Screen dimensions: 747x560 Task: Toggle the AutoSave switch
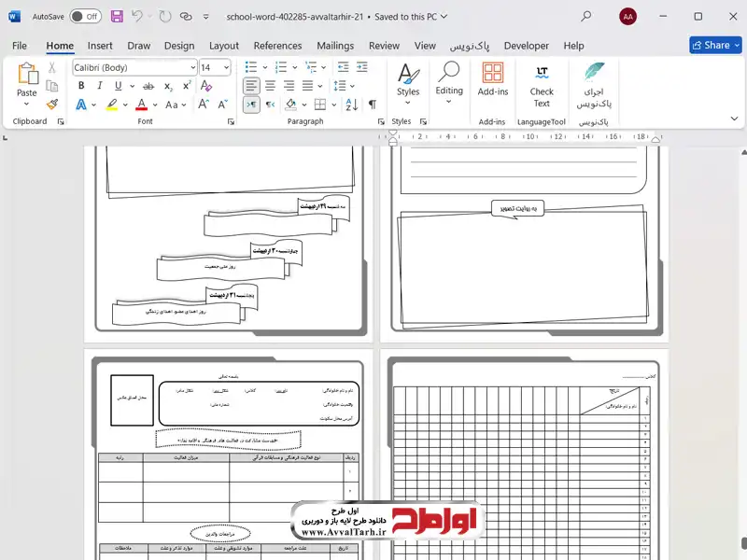coord(85,17)
